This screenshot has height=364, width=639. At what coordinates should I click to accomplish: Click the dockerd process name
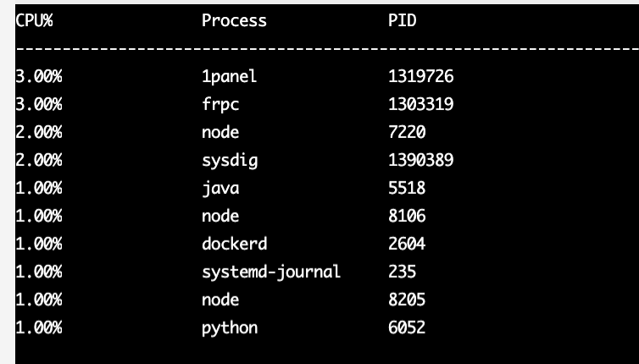234,244
